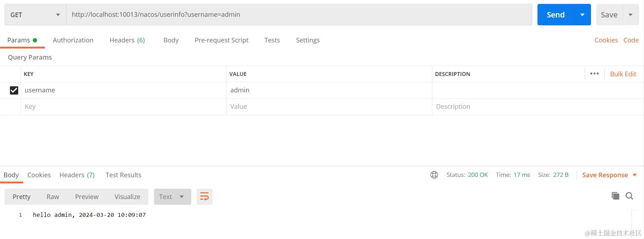Open the GET method dropdown
This screenshot has width=644, height=239.
(35, 15)
